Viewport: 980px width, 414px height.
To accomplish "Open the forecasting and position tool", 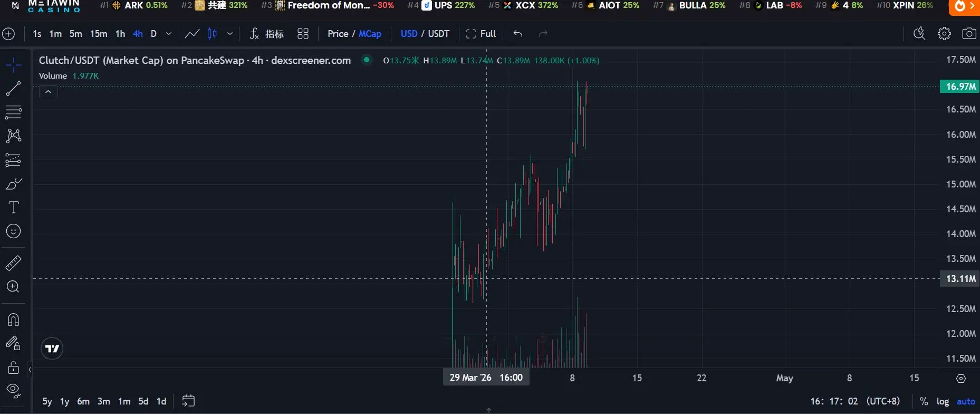I will pyautogui.click(x=14, y=159).
